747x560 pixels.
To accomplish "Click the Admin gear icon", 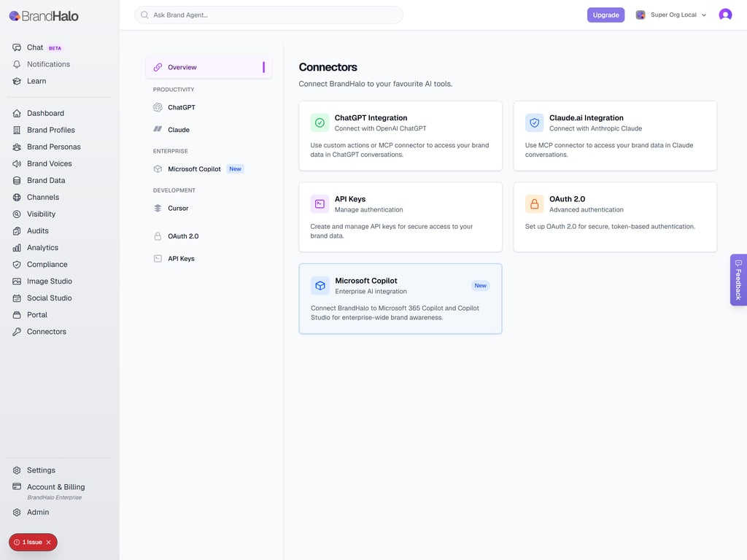I will [x=17, y=513].
